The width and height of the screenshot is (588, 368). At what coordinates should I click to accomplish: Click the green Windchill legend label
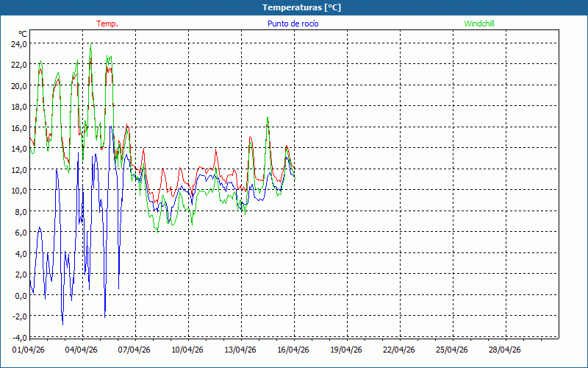click(x=479, y=24)
